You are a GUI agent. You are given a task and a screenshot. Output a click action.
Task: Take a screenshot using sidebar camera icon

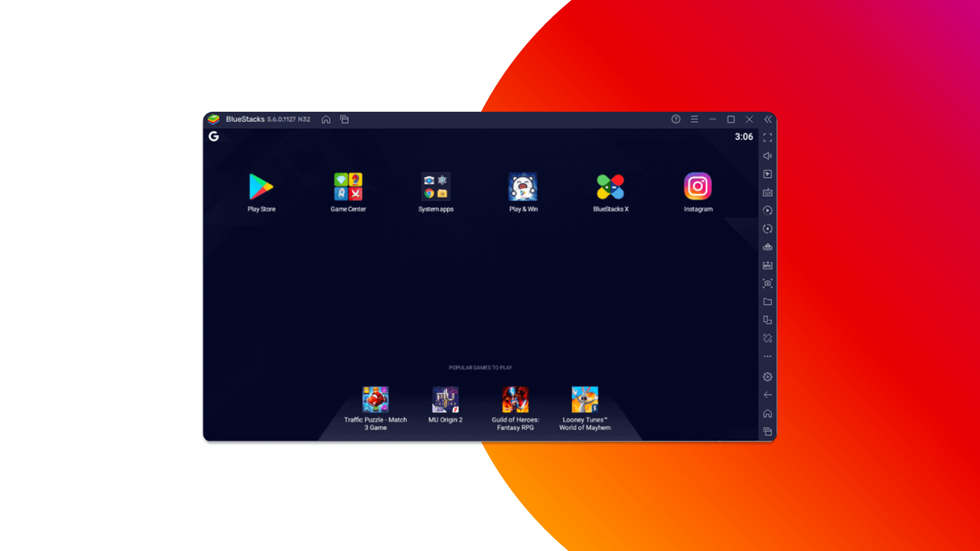(768, 284)
